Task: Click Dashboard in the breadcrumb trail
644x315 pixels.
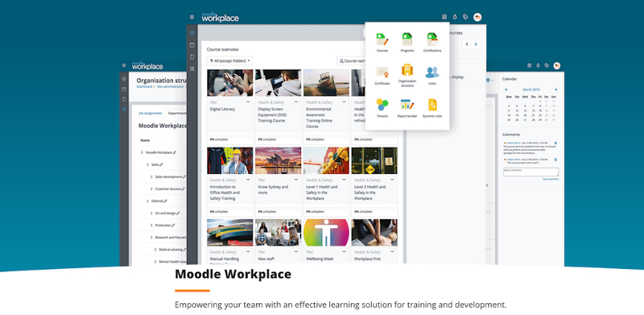Action: click(144, 86)
